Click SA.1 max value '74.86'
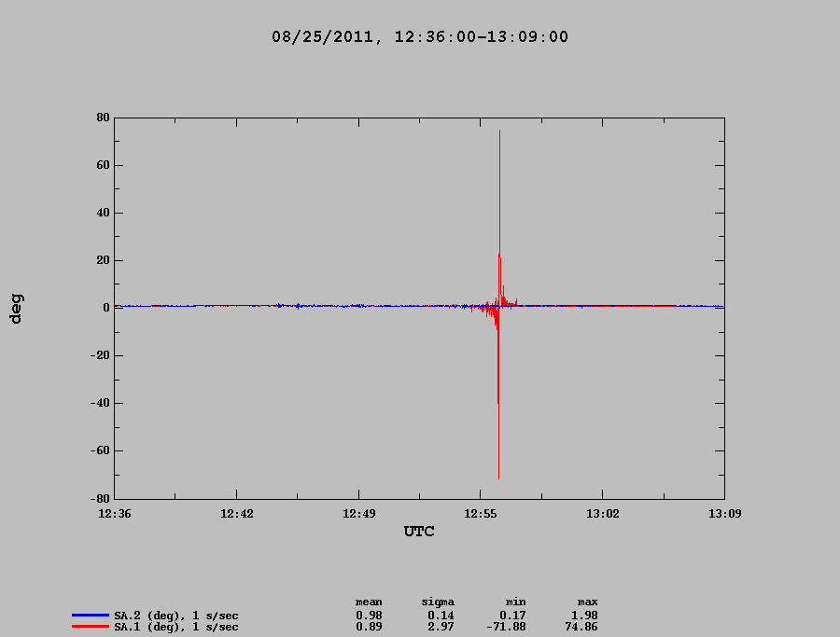 tap(581, 627)
